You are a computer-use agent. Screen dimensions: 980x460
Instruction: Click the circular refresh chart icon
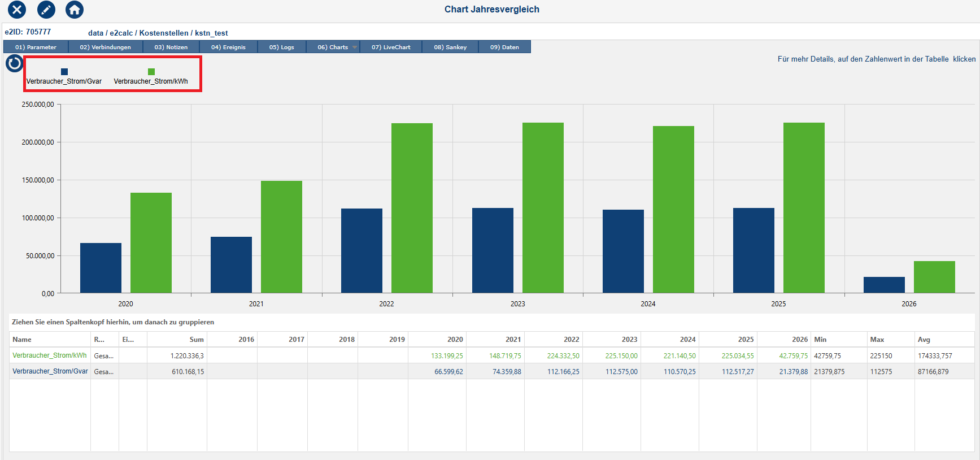point(14,63)
